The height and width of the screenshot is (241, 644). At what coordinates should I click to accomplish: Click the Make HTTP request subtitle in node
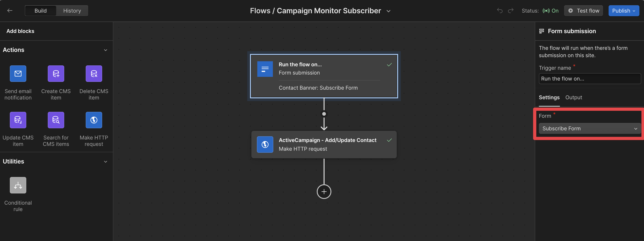(303, 149)
